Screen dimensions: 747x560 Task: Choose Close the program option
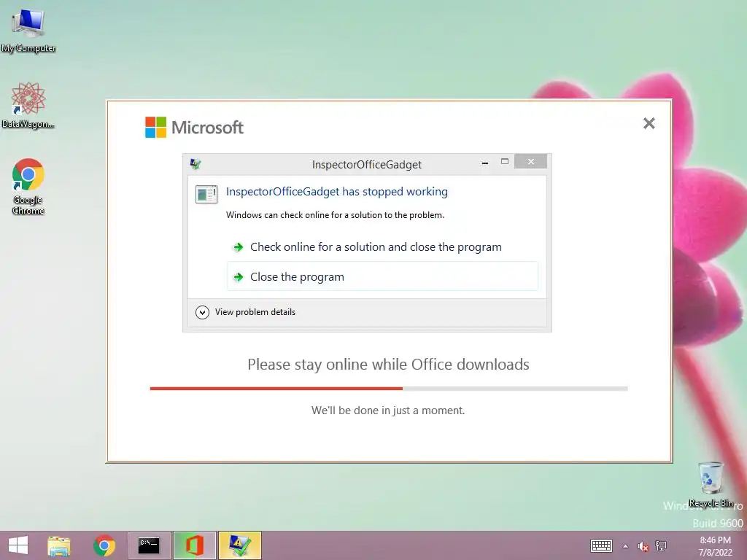pos(382,276)
